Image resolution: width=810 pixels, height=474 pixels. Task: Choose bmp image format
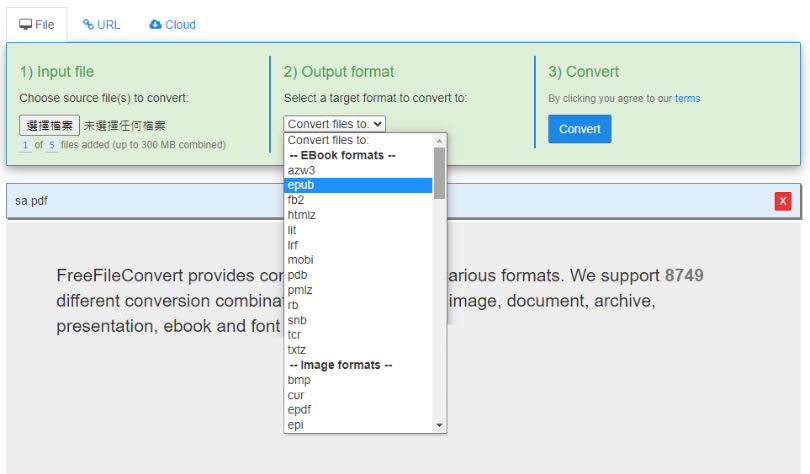pyautogui.click(x=358, y=380)
